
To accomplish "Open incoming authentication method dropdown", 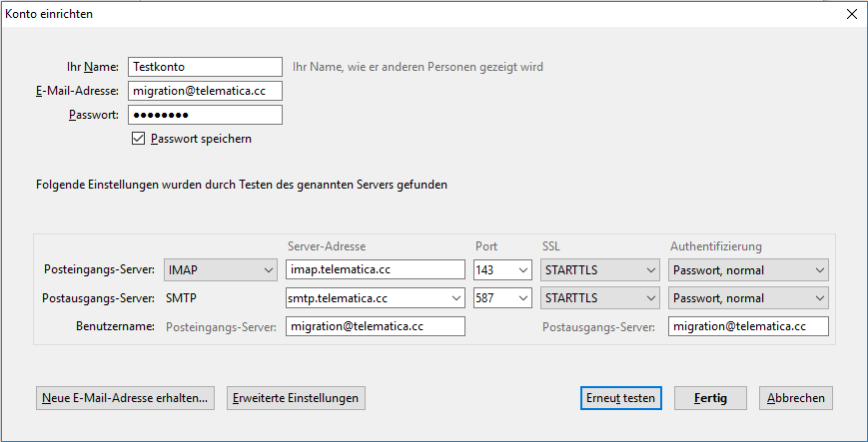I will (749, 269).
